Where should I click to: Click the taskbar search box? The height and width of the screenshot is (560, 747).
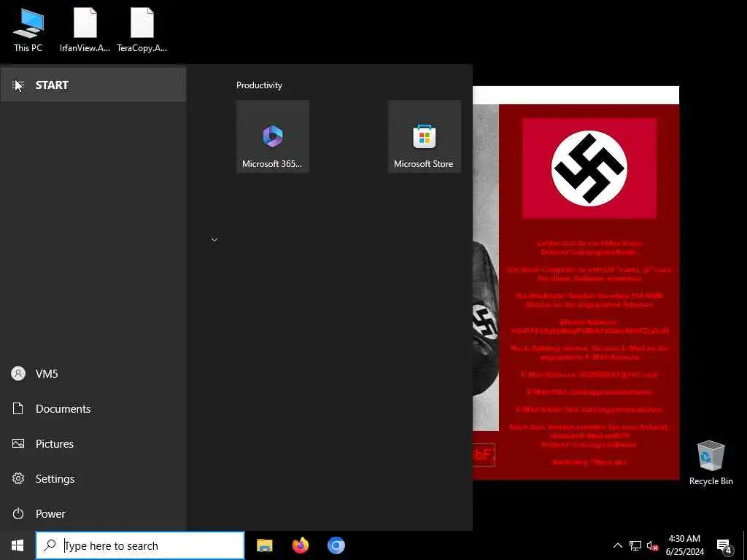point(140,545)
